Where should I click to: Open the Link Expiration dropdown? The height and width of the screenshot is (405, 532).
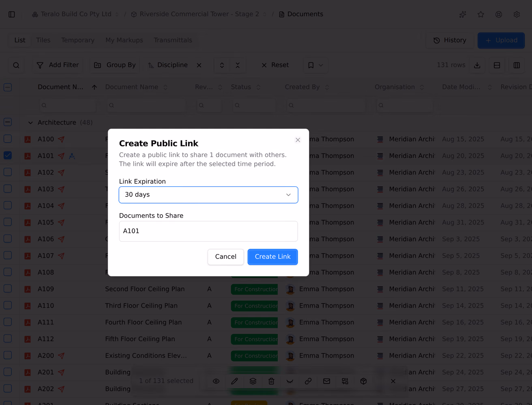click(208, 195)
